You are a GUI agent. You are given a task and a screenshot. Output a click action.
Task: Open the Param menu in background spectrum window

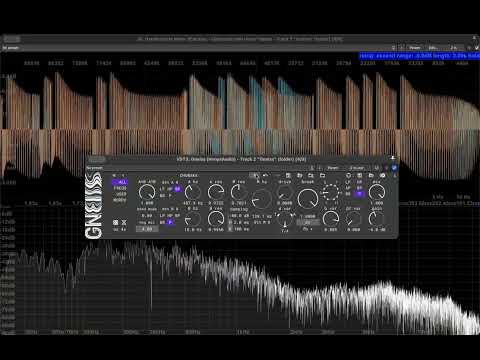tap(415, 48)
